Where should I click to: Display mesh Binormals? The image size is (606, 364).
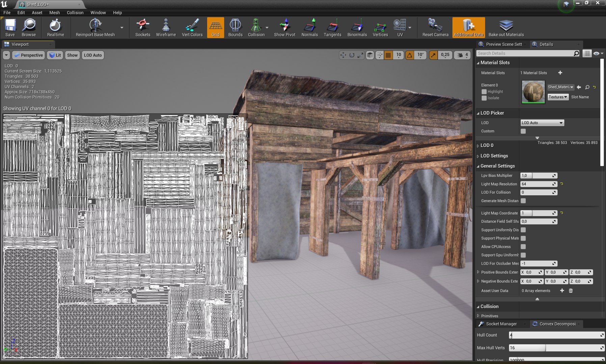pos(357,28)
